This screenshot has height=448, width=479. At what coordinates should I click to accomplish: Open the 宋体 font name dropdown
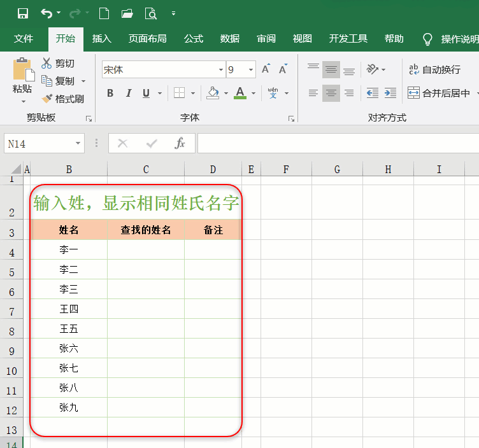221,69
